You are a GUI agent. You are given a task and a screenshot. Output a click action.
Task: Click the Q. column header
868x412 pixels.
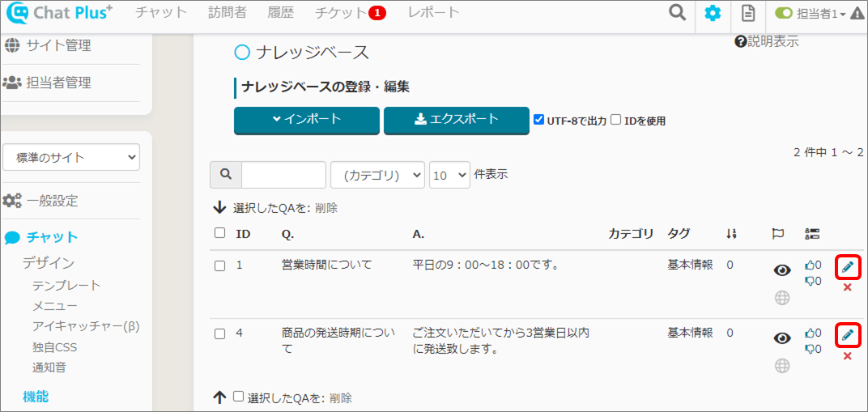288,234
